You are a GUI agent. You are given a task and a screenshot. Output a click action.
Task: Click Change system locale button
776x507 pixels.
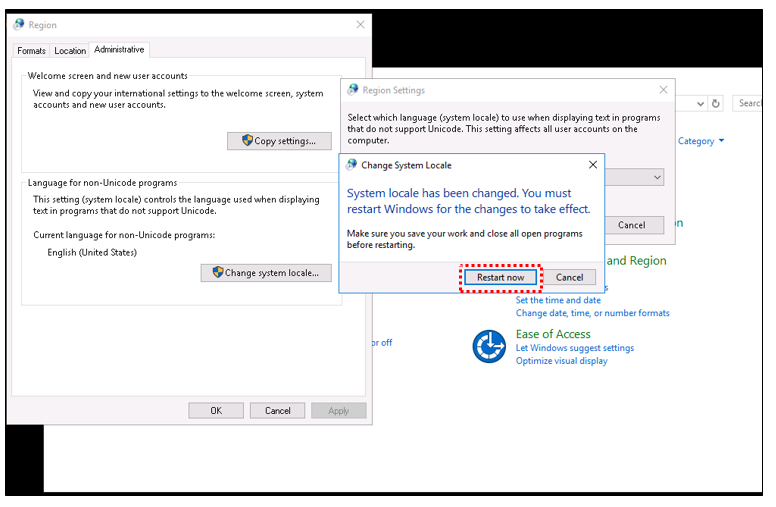coord(266,273)
